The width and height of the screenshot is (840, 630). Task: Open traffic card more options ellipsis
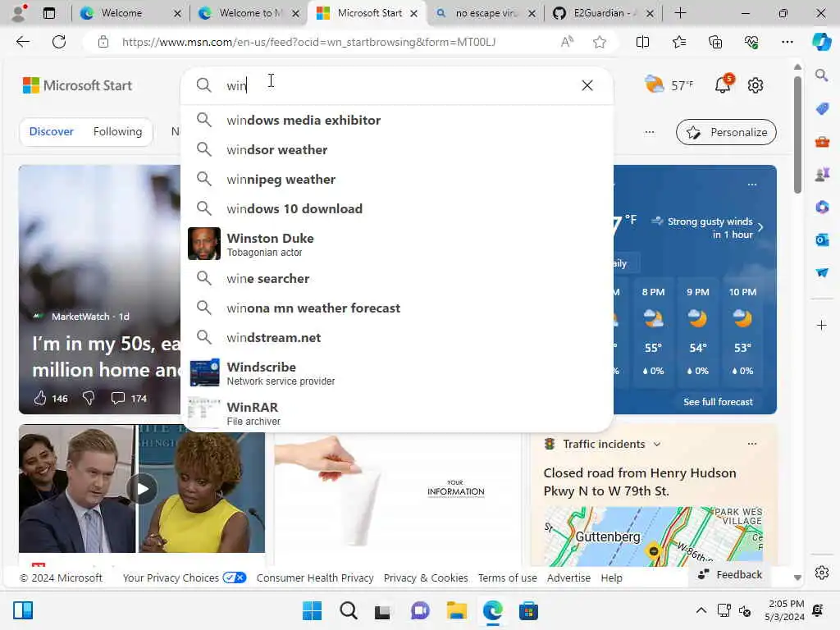click(752, 444)
